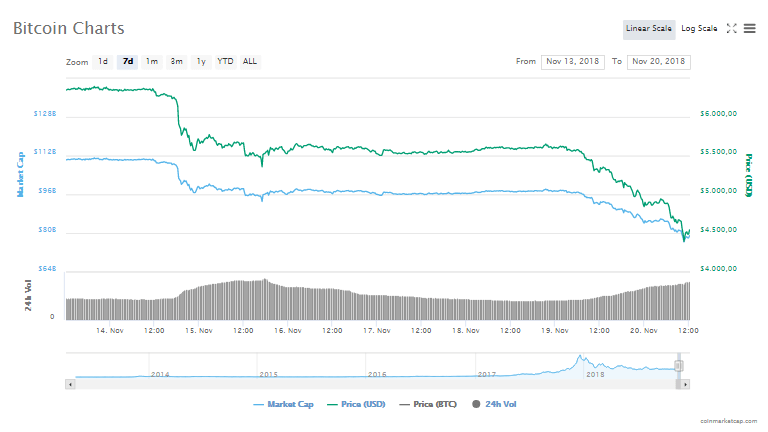Click the $128B market cap axis label
The height and width of the screenshot is (432, 768).
click(45, 114)
